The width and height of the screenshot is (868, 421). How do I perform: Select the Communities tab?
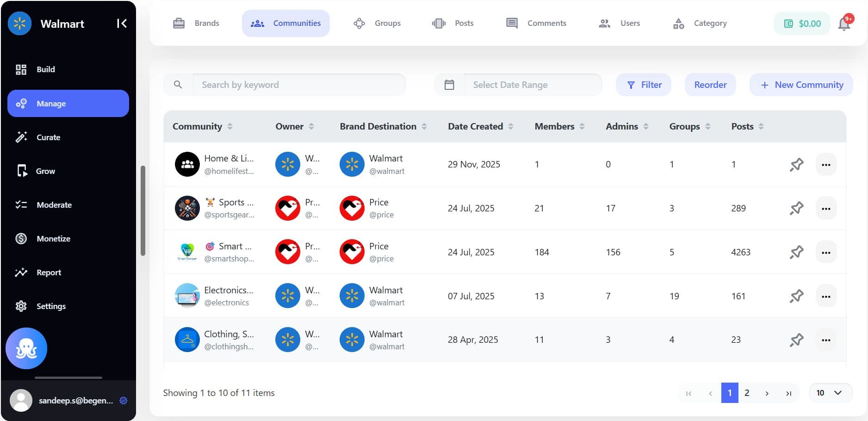click(x=286, y=23)
